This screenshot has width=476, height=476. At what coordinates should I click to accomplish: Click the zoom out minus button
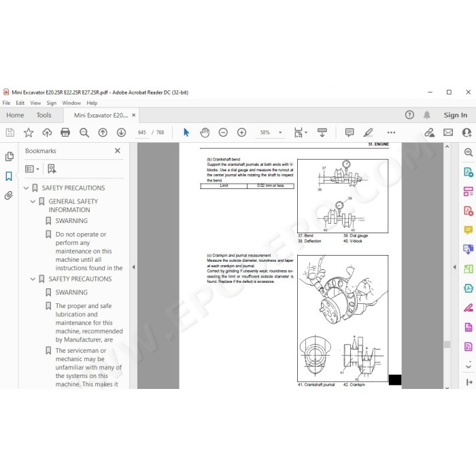(223, 133)
